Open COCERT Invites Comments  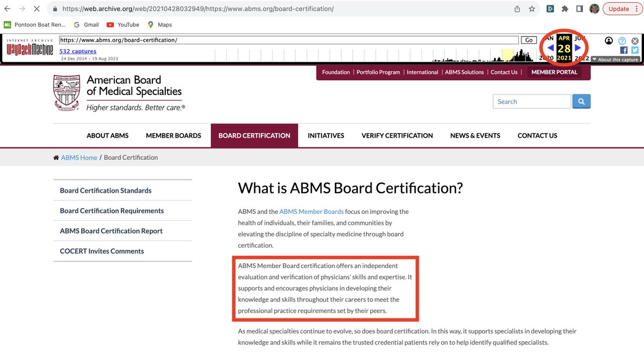coord(123,251)
